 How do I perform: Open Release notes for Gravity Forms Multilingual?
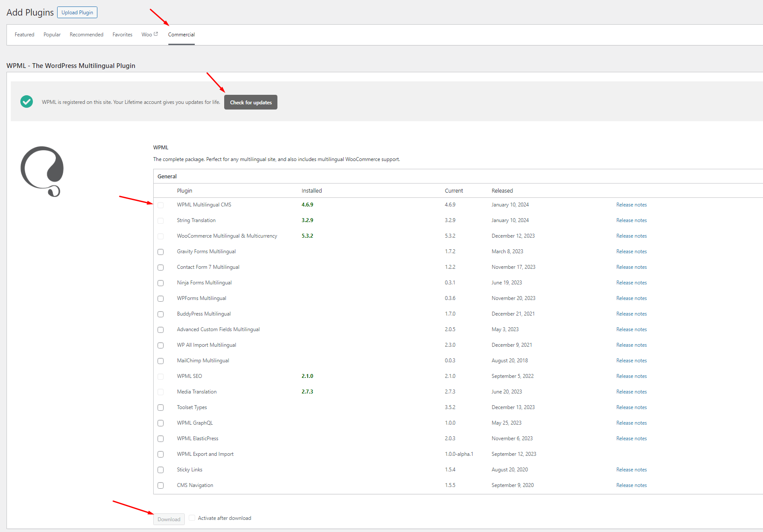coord(631,251)
